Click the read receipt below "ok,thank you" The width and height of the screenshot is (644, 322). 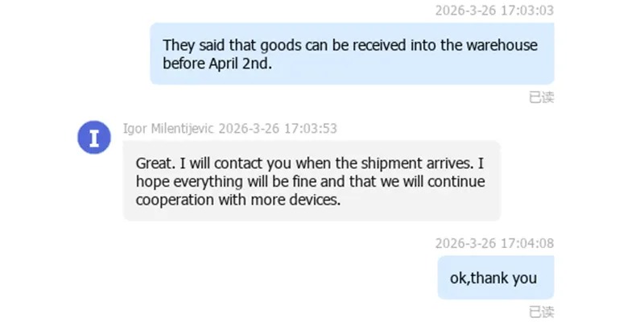[541, 312]
